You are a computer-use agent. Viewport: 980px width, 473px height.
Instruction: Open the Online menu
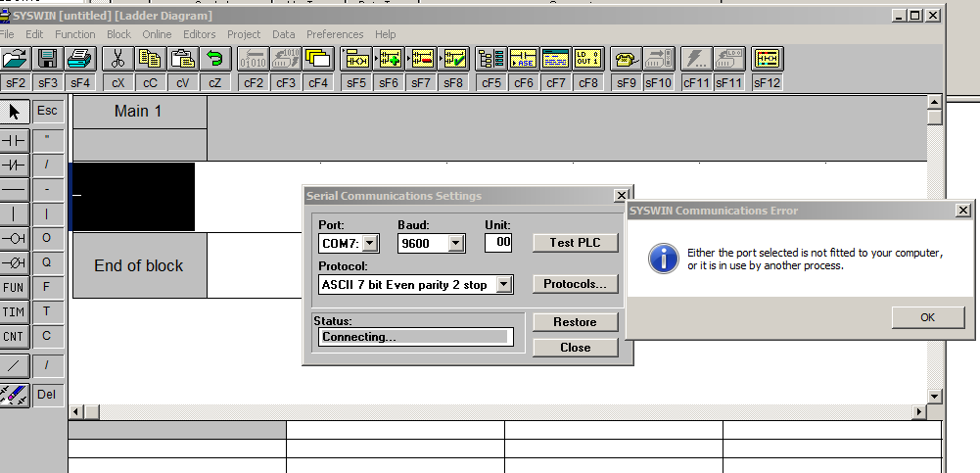tap(157, 34)
